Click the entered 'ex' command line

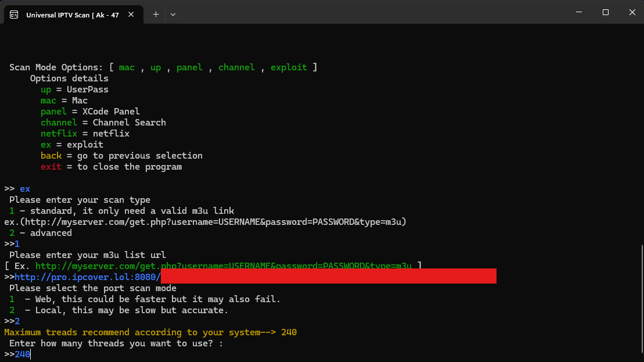[24, 189]
